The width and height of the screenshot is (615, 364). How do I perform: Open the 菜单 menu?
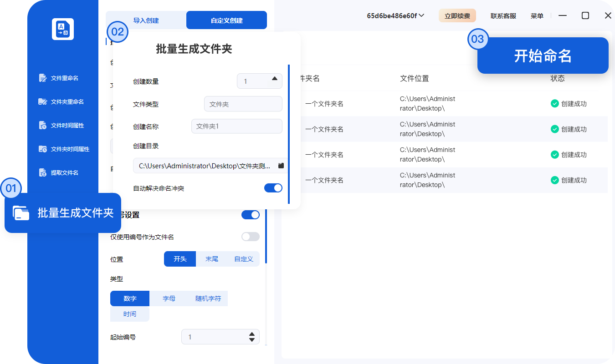tap(537, 15)
